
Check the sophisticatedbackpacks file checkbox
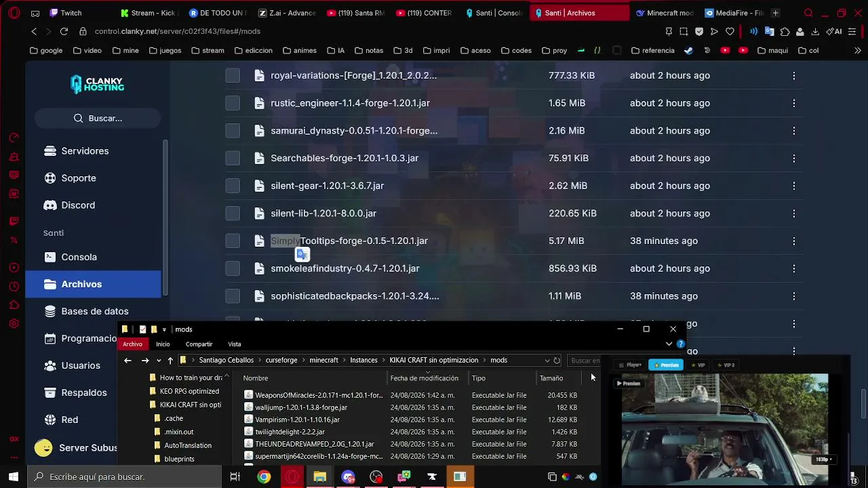coord(233,296)
